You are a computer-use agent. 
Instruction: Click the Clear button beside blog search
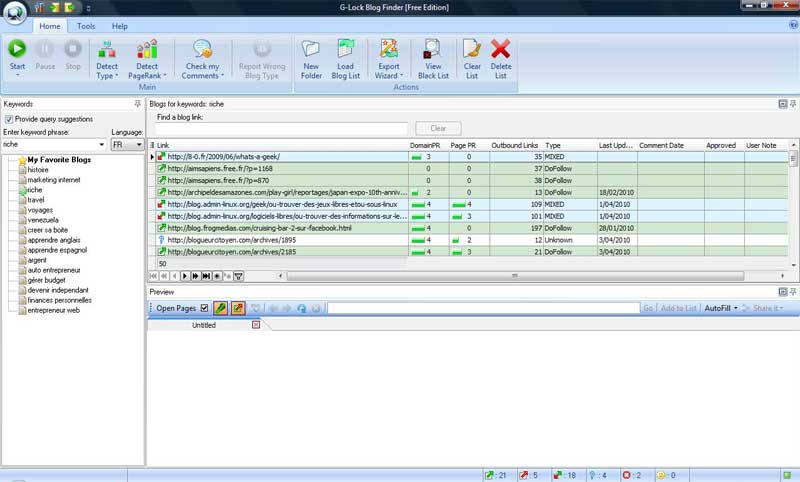click(x=438, y=129)
